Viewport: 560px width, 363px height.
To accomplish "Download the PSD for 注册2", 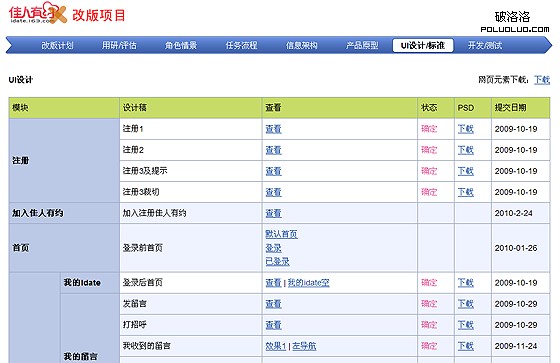I will coord(466,150).
